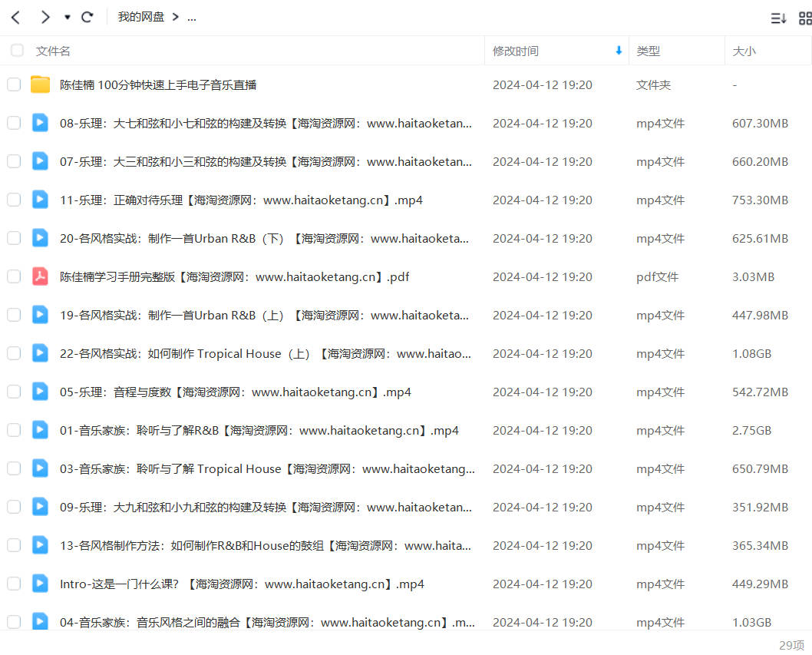Click video icon of 19-各风格实战 file
The width and height of the screenshot is (812, 655).
40,315
